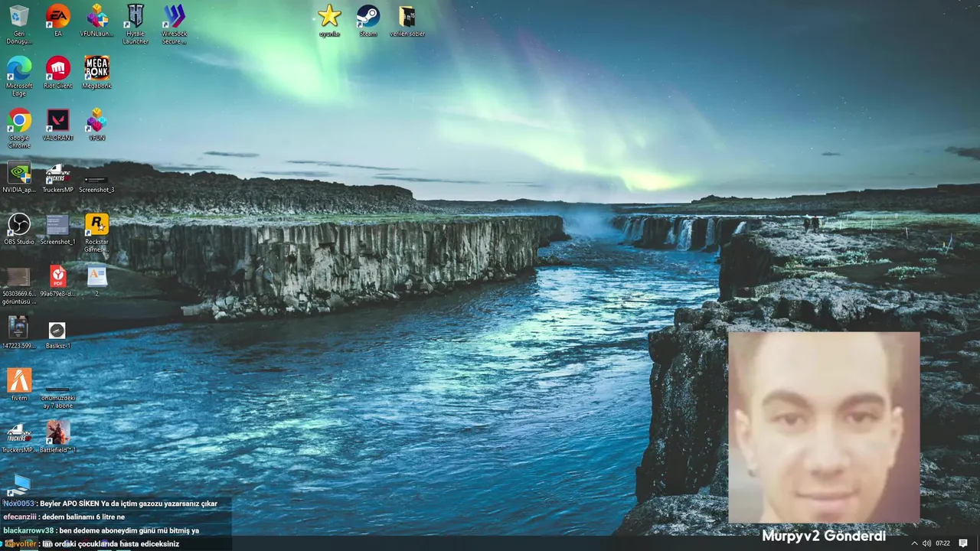Viewport: 980px width, 551px height.
Task: Open the Riot Client shortcut
Action: (58, 73)
